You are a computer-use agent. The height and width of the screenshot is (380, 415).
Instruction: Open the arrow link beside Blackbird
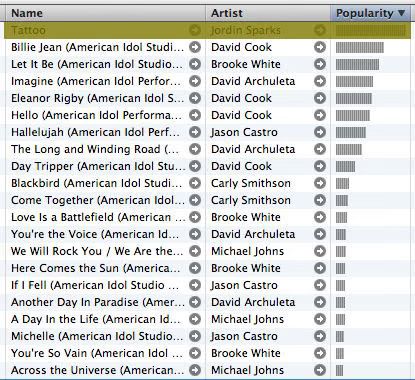click(195, 183)
